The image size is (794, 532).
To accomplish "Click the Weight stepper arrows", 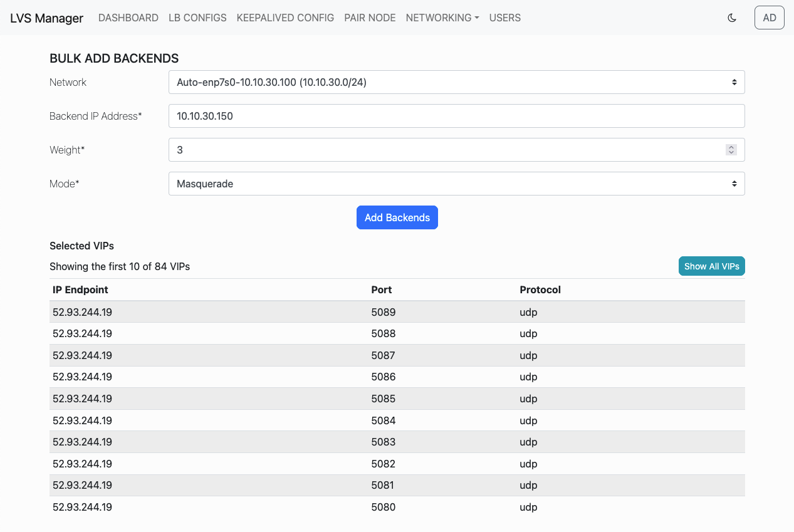I will point(731,150).
